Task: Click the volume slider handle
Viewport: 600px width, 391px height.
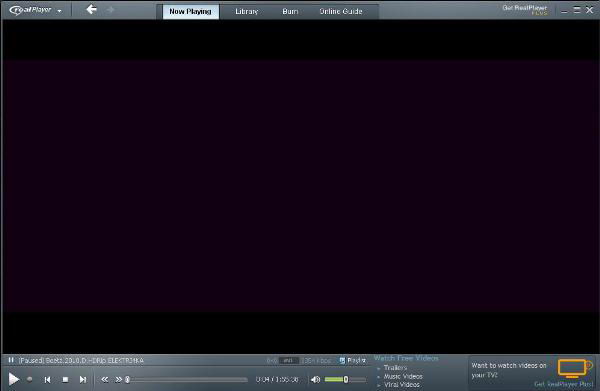Action: pos(346,380)
